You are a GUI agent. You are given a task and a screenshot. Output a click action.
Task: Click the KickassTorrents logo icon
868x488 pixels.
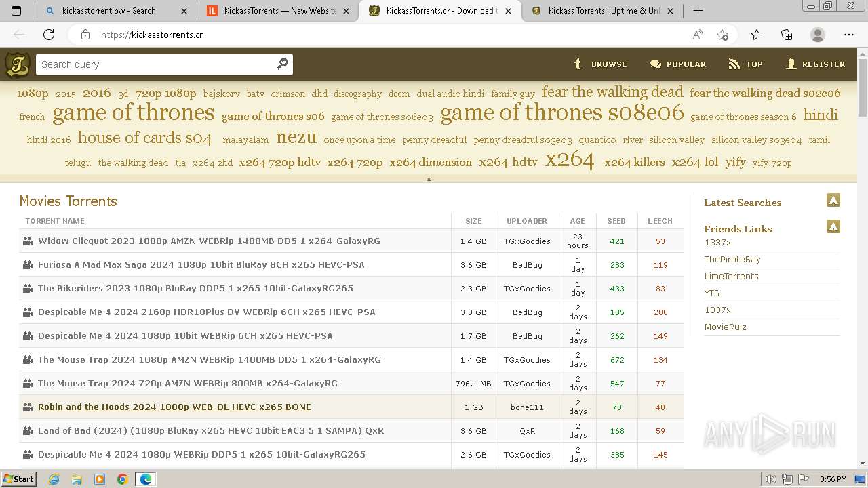point(18,64)
